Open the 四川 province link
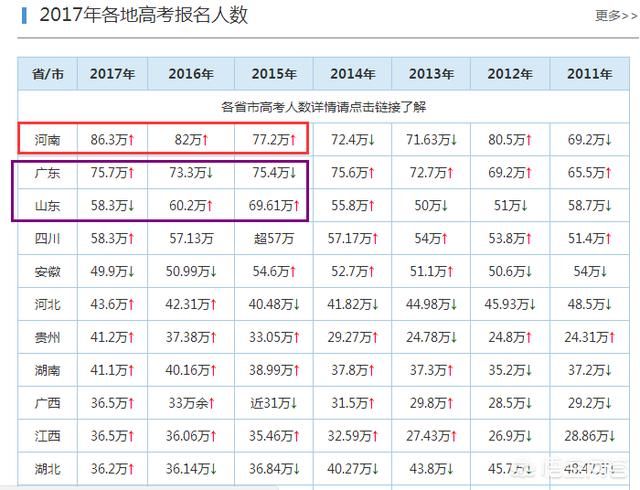 coord(47,240)
